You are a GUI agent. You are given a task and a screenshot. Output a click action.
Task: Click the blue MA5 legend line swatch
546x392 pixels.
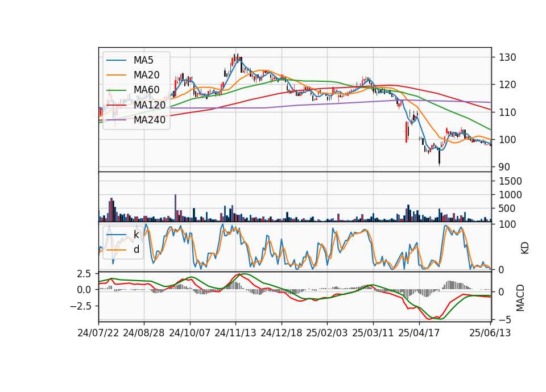(116, 60)
